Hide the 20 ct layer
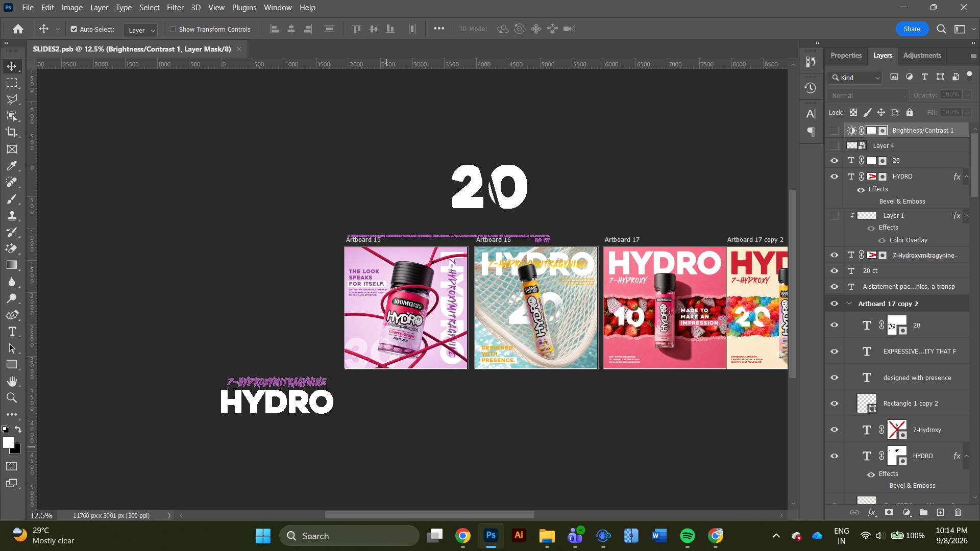The width and height of the screenshot is (980, 551). (x=835, y=271)
